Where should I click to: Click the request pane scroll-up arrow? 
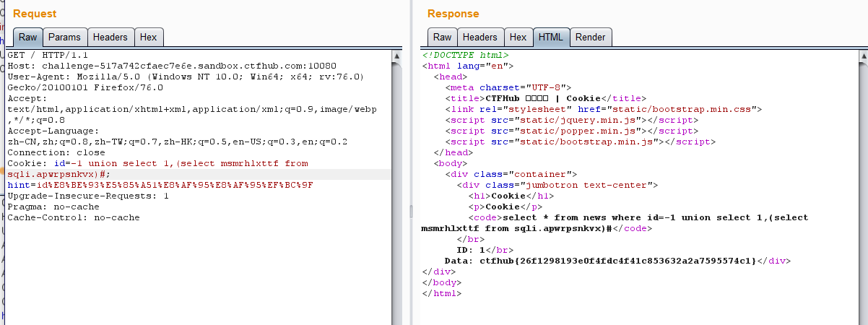[396, 56]
